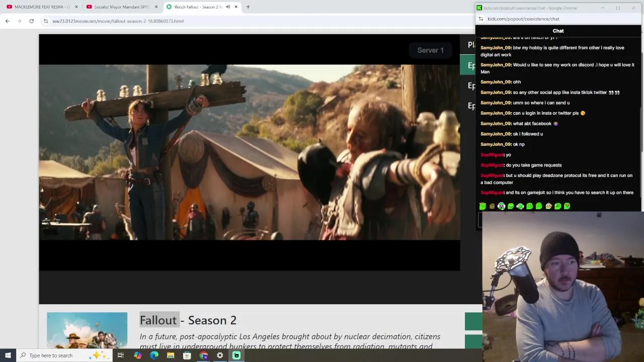644x362 pixels.
Task: Close the Kick chat popout window
Action: (633, 8)
